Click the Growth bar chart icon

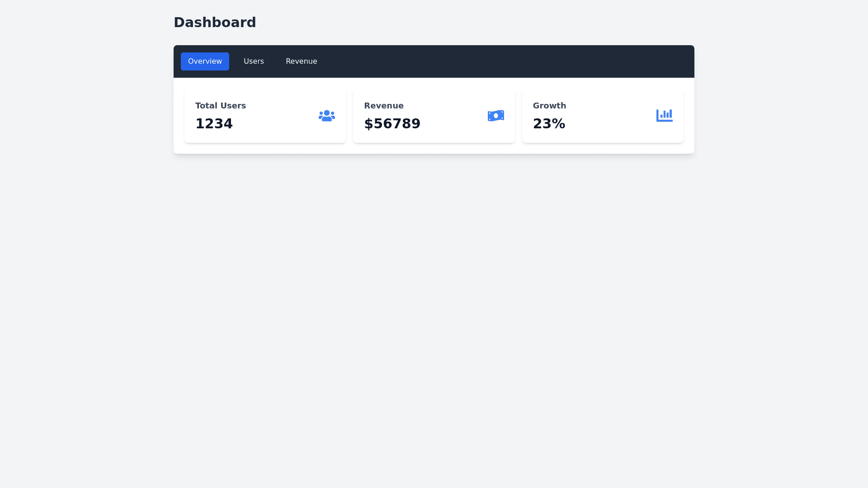pos(664,116)
